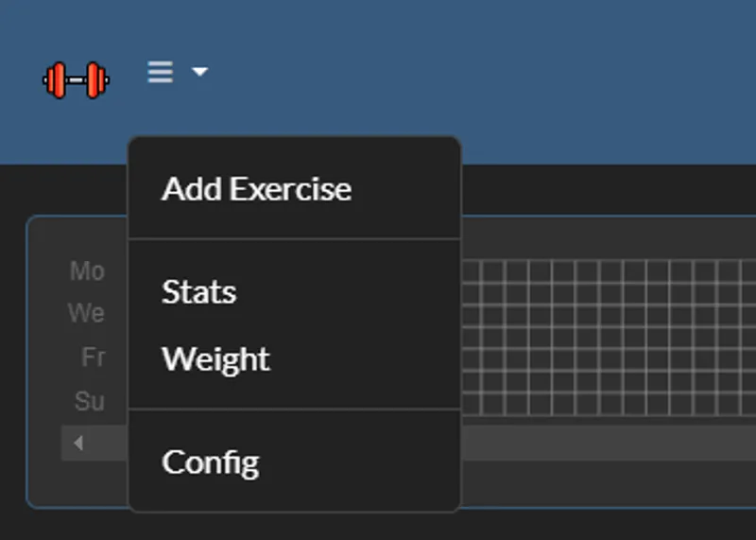Click leftmost visible heatmap cell in We row

[471, 317]
